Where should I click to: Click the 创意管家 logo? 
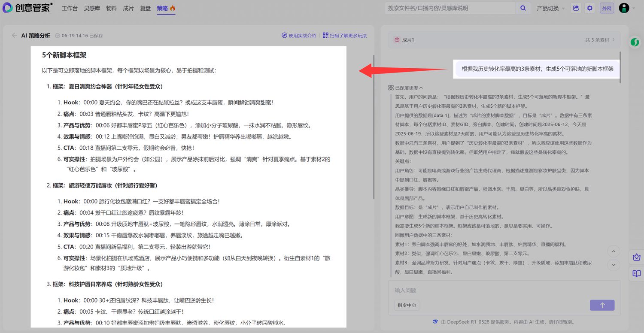pos(27,8)
